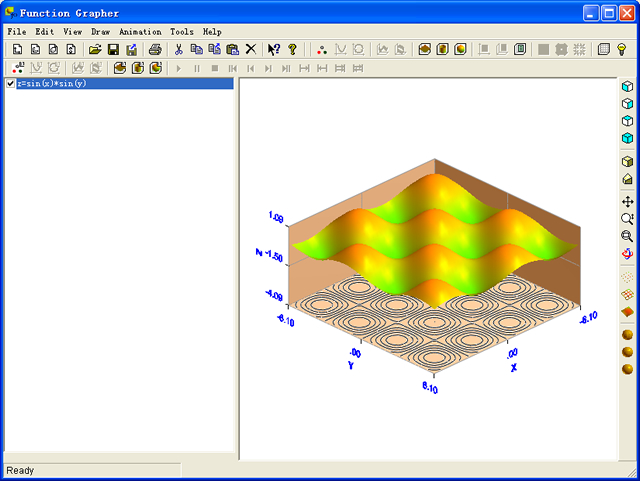Click the yellow-topped cube icon in right sidebar
Image resolution: width=640 pixels, height=481 pixels.
tap(627, 161)
